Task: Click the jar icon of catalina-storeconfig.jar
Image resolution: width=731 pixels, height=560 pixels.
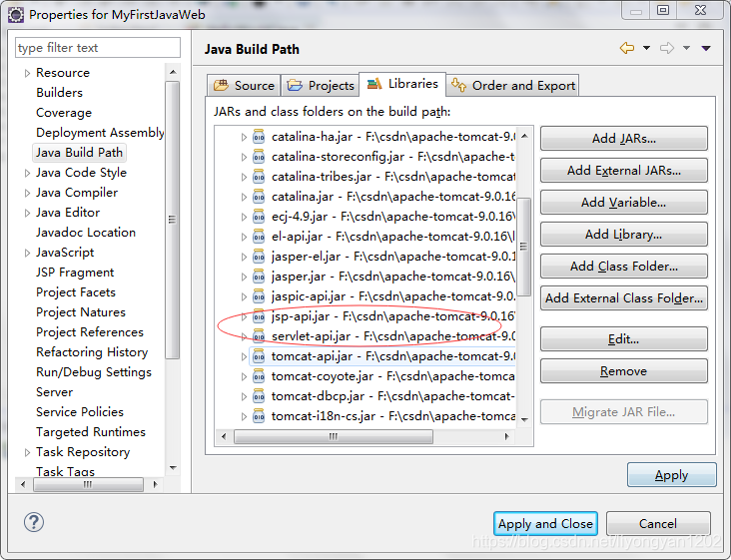Action: tap(259, 157)
